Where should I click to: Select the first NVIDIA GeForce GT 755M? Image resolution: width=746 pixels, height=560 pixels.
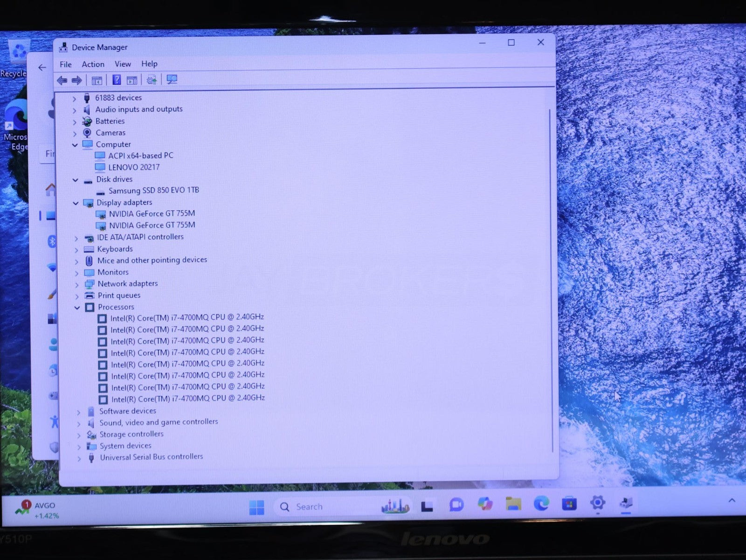(152, 214)
